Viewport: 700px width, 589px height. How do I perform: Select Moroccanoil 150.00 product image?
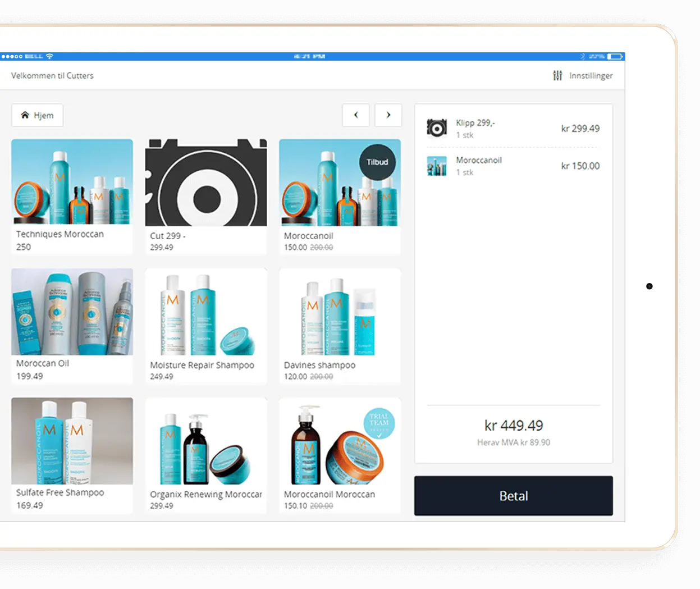[340, 182]
